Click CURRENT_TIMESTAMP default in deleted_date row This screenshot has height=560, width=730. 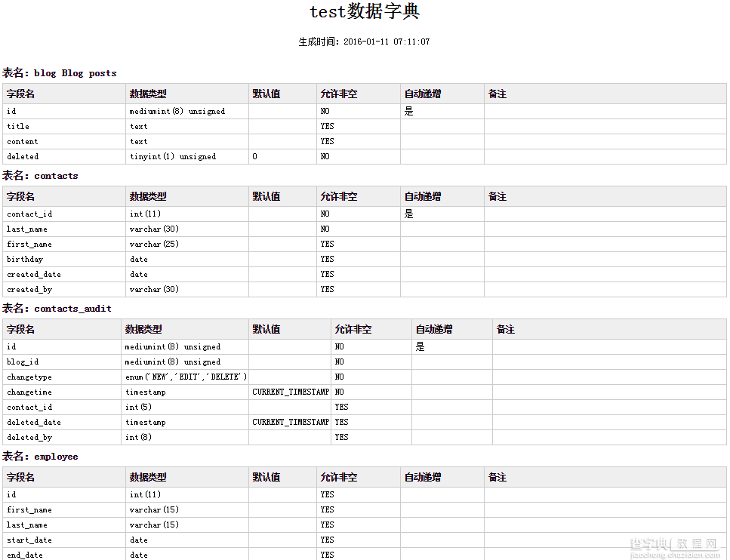[x=290, y=422]
